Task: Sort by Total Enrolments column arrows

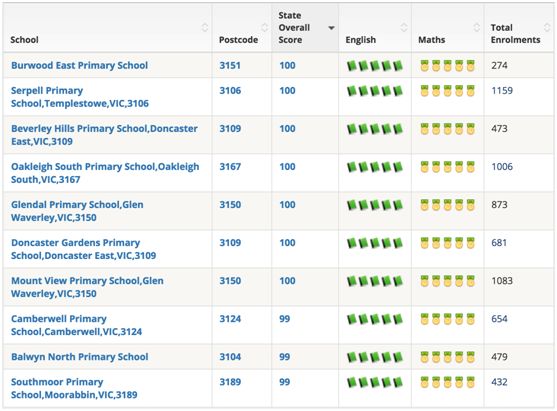Action: pos(547,27)
